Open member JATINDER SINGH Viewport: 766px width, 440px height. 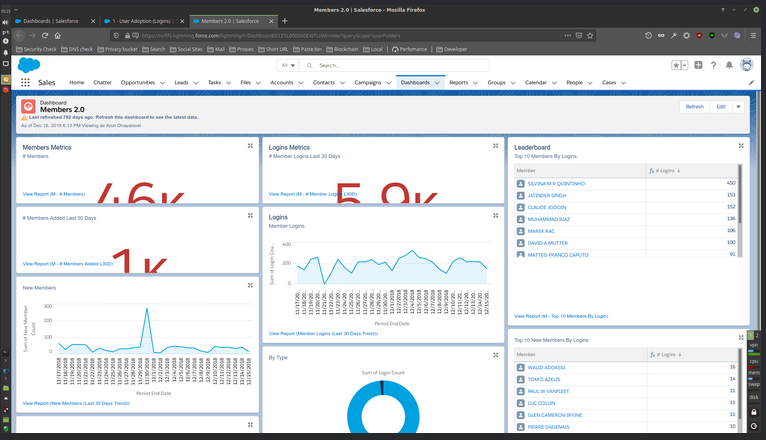(547, 195)
